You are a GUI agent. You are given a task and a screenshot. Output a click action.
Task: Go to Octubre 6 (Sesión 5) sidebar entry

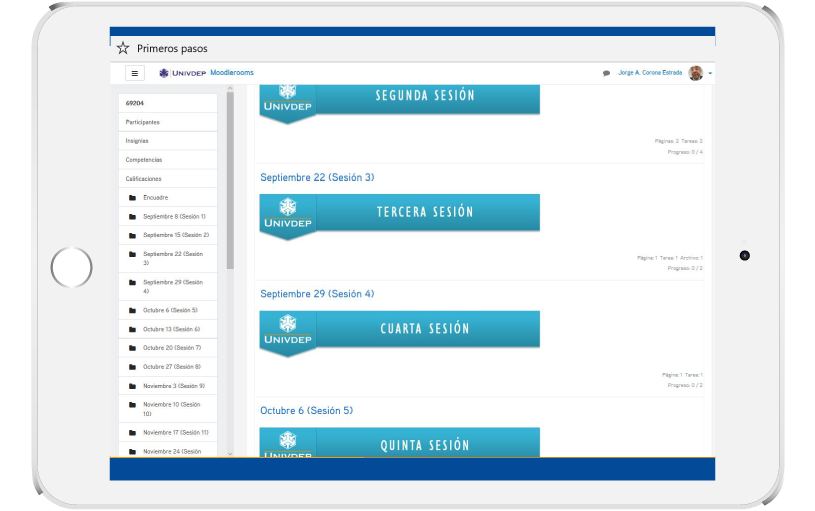pos(168,310)
